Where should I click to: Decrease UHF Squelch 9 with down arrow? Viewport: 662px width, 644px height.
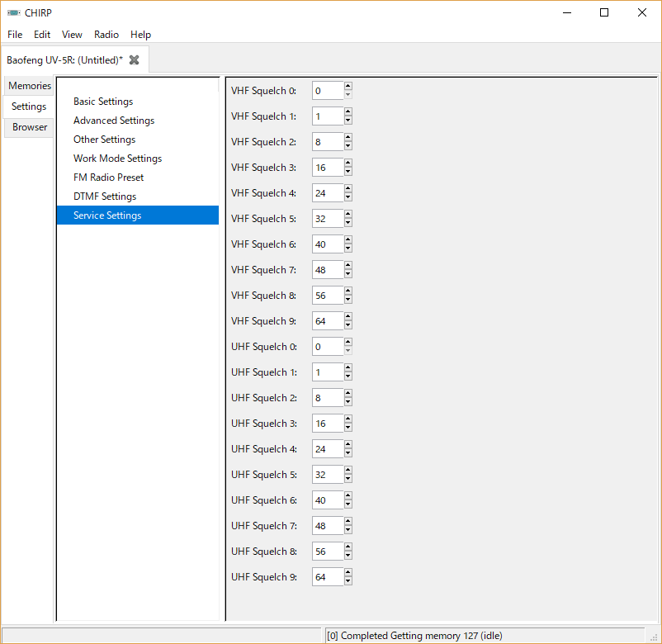click(348, 581)
